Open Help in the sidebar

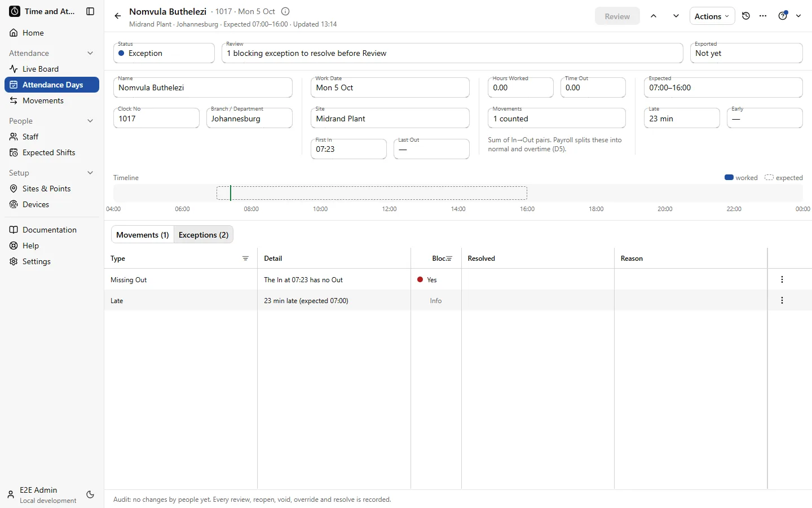[52, 246]
